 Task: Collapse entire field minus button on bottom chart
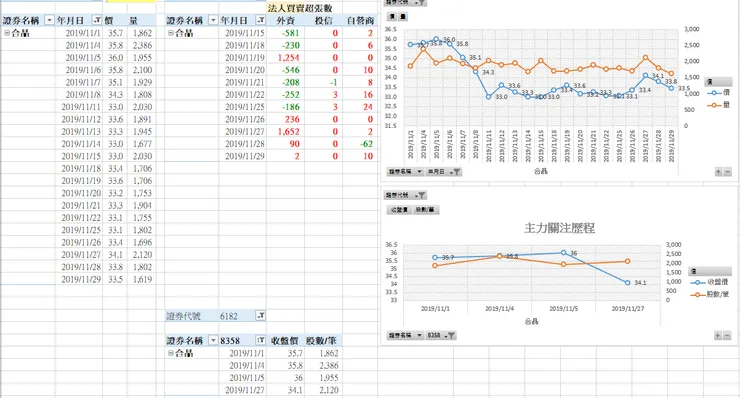tap(727, 336)
